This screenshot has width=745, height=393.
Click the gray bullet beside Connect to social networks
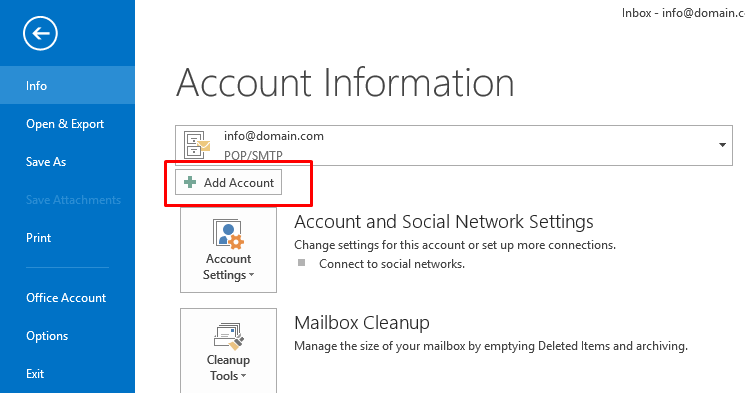click(301, 262)
